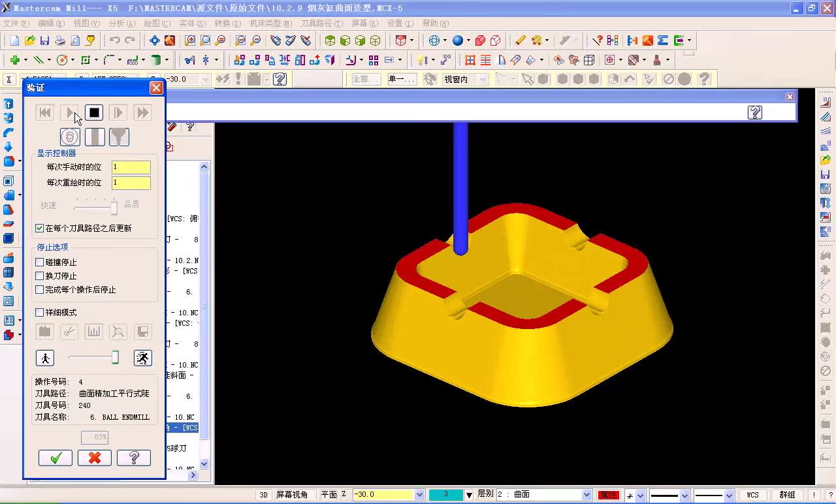Viewport: 836px width, 504px height.
Task: Click the turbo mode icon in Verify dialog
Action: click(x=70, y=136)
